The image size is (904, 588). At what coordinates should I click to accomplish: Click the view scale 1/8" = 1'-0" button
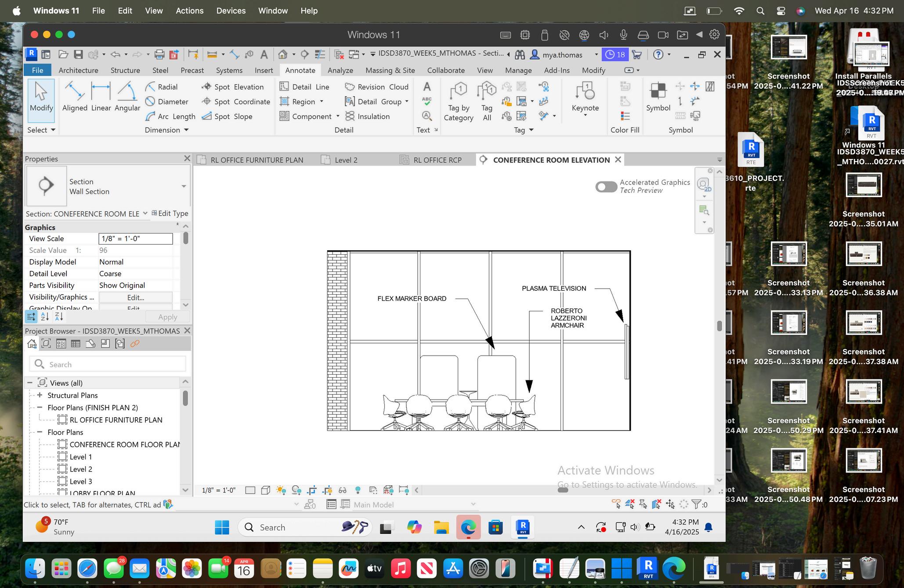(219, 490)
